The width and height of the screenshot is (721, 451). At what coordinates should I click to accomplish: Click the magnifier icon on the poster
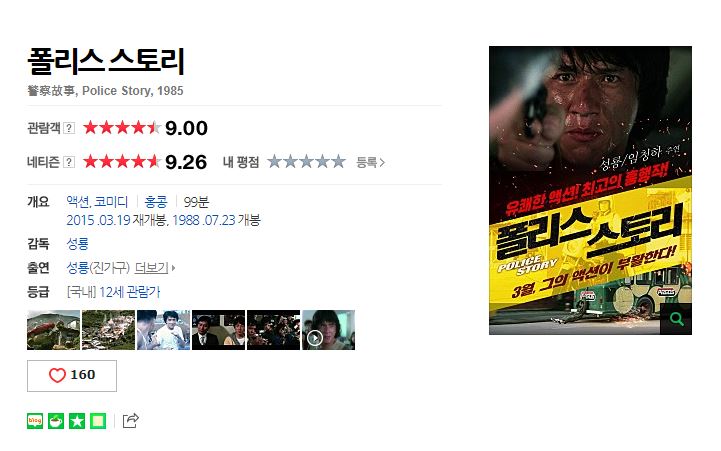(x=676, y=319)
